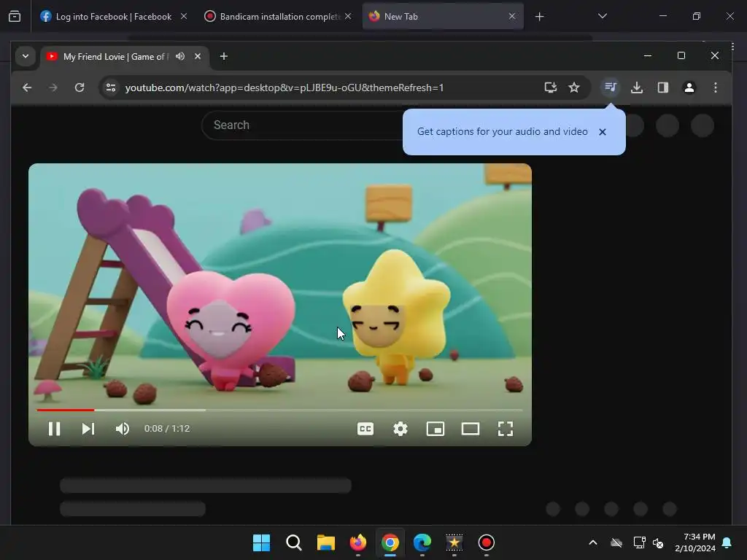Image resolution: width=747 pixels, height=560 pixels.
Task: Click the 0:08 / 1:12 time display
Action: pos(167,429)
